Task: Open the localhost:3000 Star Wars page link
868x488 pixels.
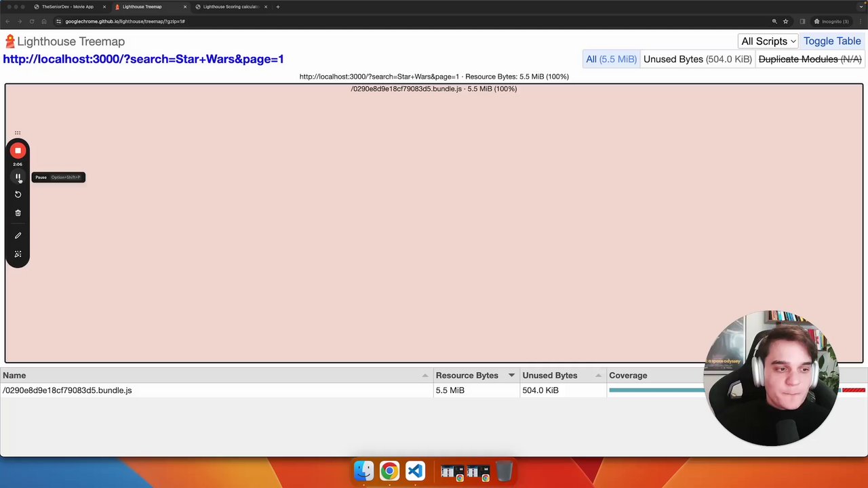Action: pos(143,59)
